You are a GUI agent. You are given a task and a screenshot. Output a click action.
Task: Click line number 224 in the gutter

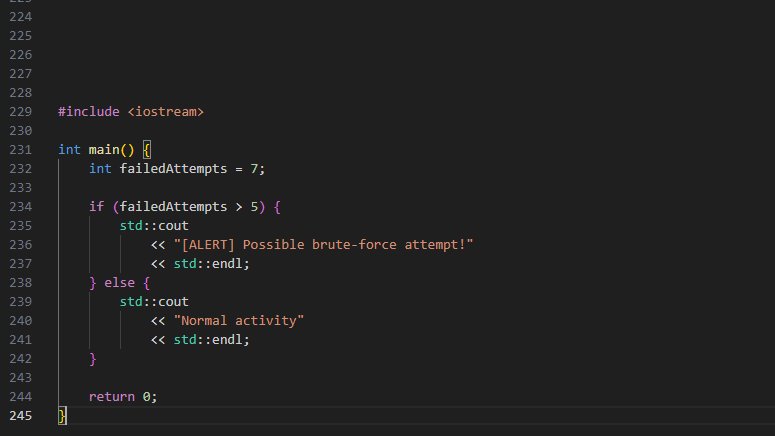[20, 17]
